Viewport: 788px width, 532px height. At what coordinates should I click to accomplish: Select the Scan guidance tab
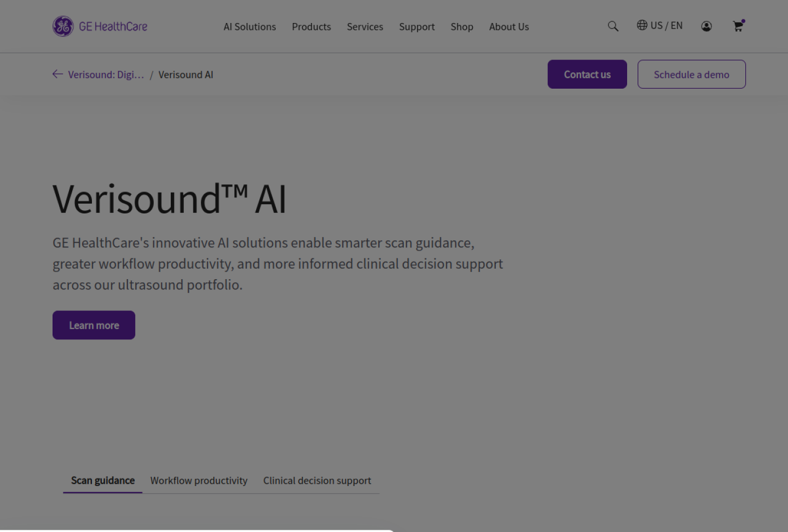pyautogui.click(x=103, y=481)
